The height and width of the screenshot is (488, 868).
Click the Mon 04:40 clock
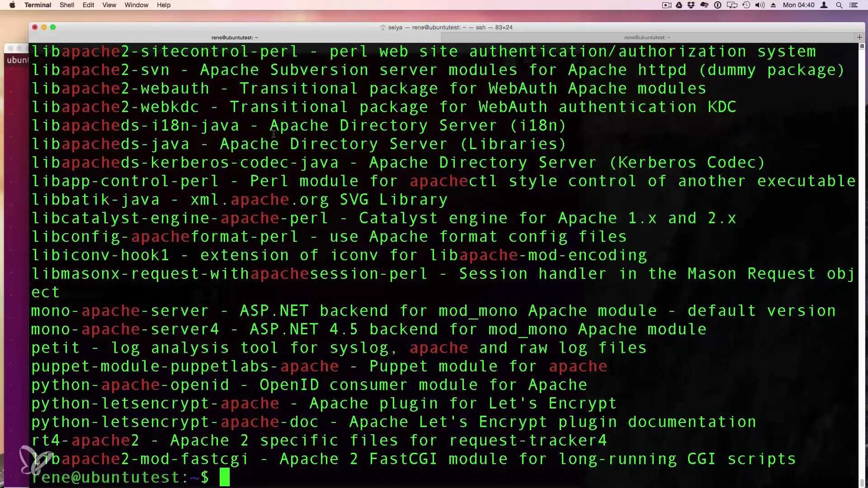tap(798, 5)
